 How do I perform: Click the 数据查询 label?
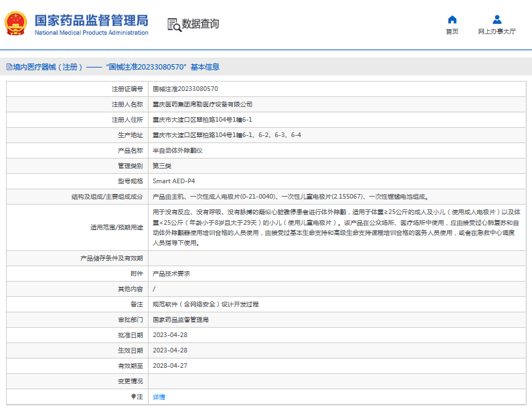201,23
